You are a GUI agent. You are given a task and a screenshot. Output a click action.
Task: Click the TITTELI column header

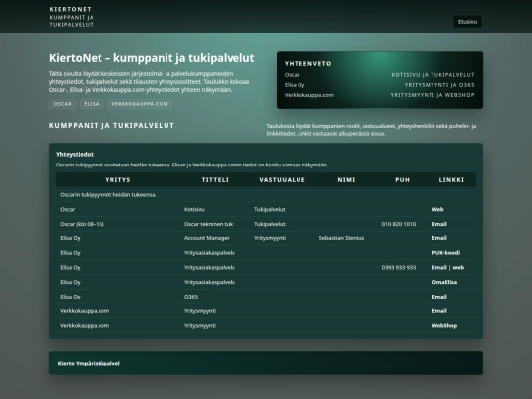[215, 180]
